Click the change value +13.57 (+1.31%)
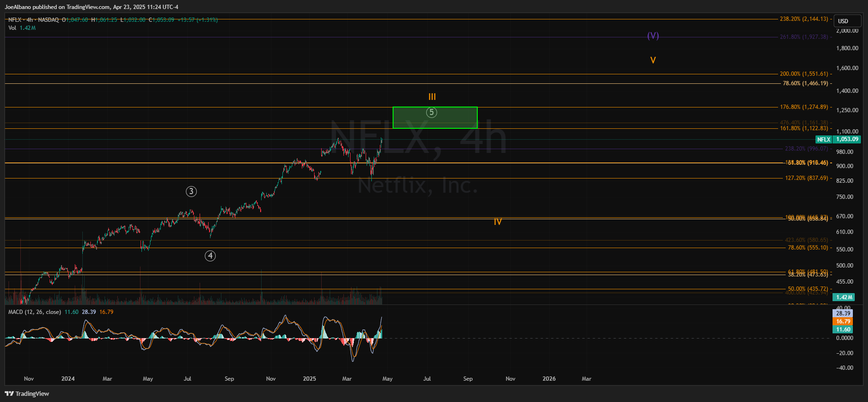The width and height of the screenshot is (868, 402). click(x=198, y=20)
